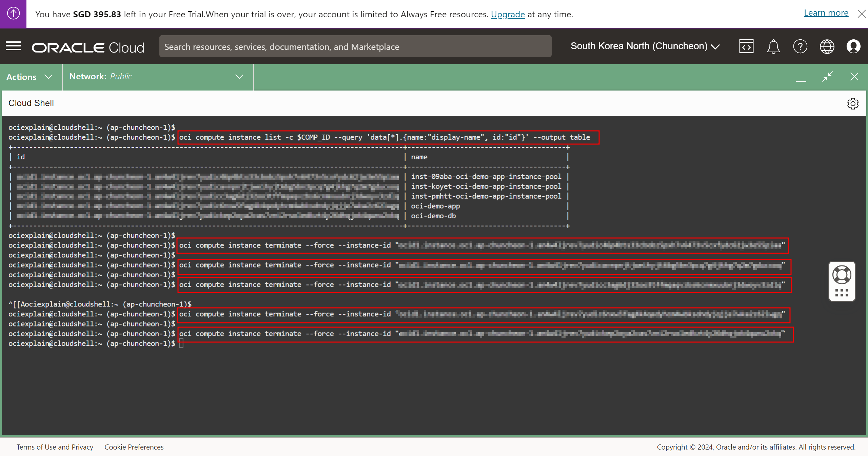Open the Network: Public dropdown
The width and height of the screenshot is (868, 456).
pos(157,77)
